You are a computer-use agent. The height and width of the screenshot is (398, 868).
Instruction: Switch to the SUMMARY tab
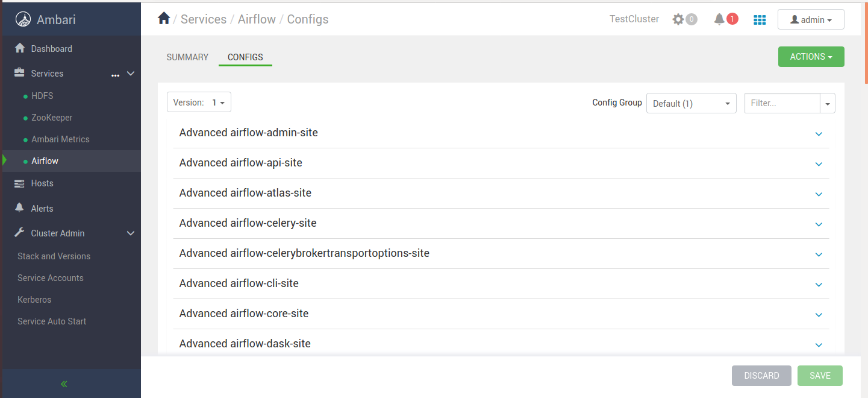187,57
